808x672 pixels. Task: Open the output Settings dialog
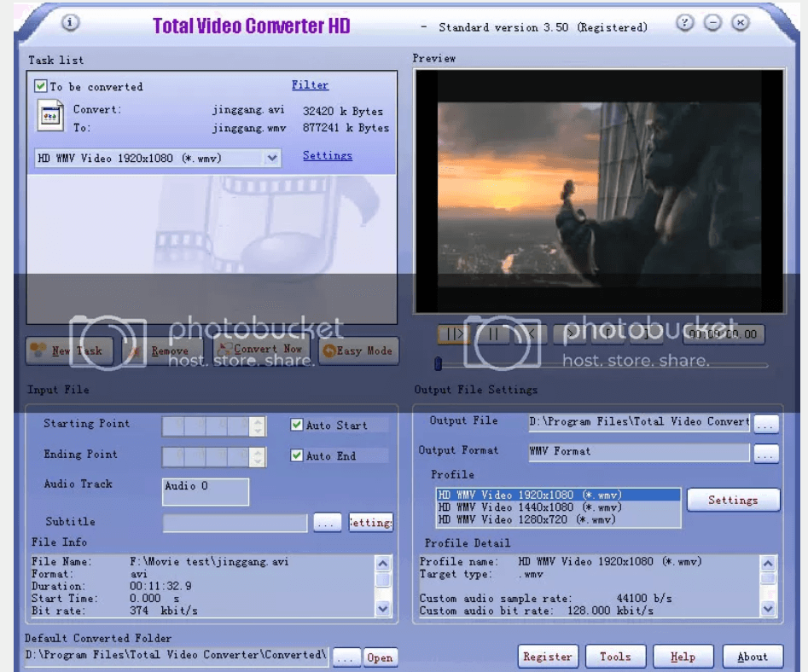733,500
